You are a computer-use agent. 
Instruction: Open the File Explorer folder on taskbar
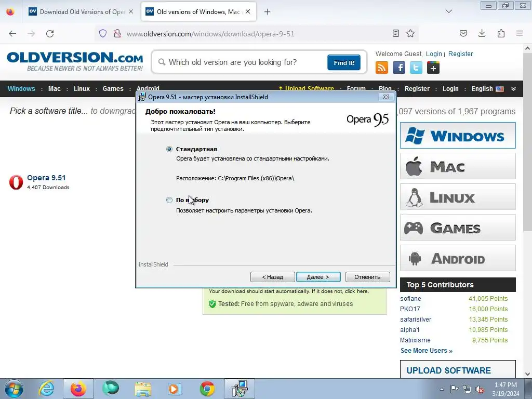(143, 389)
